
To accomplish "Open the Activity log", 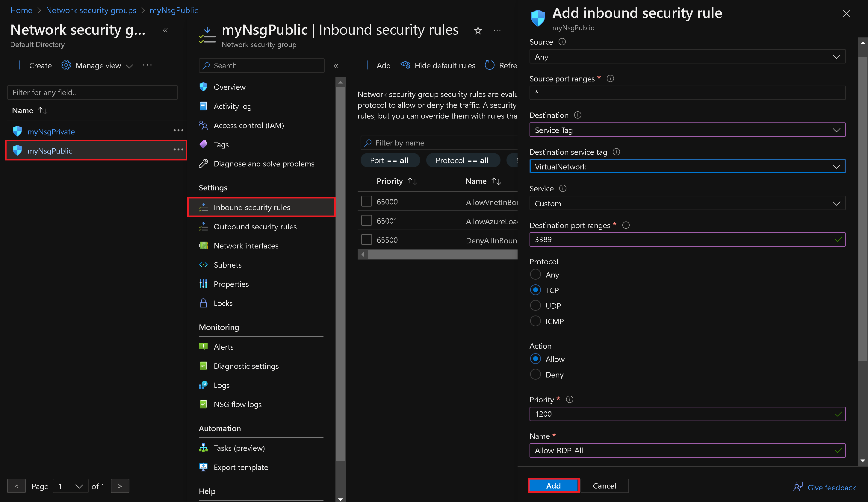I will (232, 106).
